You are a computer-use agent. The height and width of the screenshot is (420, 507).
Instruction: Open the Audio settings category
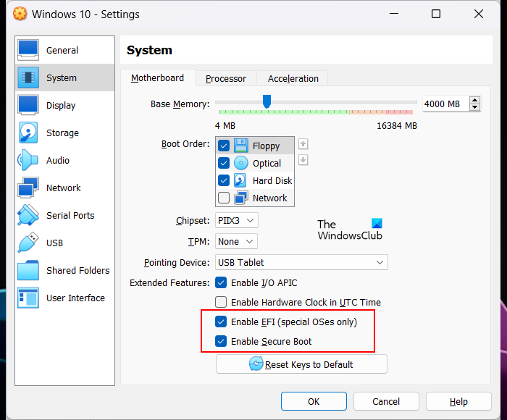(65, 160)
